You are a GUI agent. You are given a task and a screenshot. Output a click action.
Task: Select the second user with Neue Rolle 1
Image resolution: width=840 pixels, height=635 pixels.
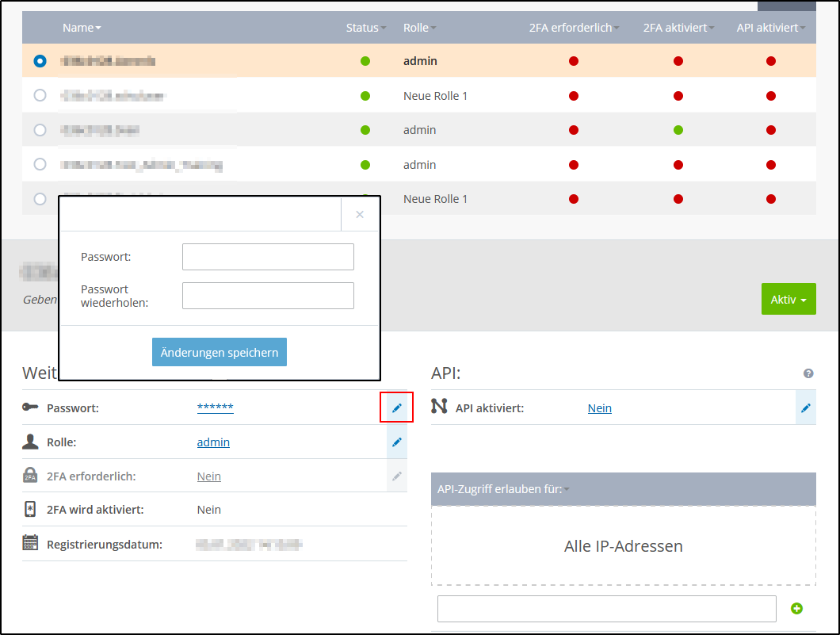[x=40, y=96]
